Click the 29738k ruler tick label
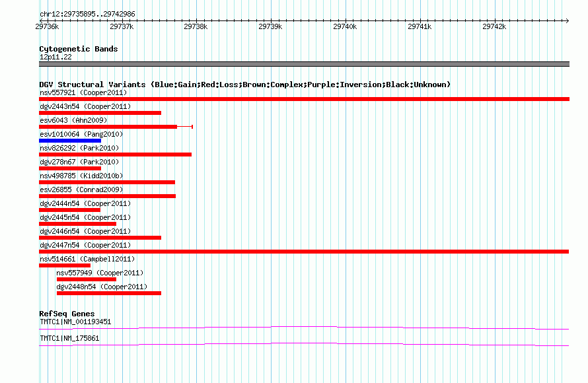Screen dimensions: 588x383 point(196,26)
